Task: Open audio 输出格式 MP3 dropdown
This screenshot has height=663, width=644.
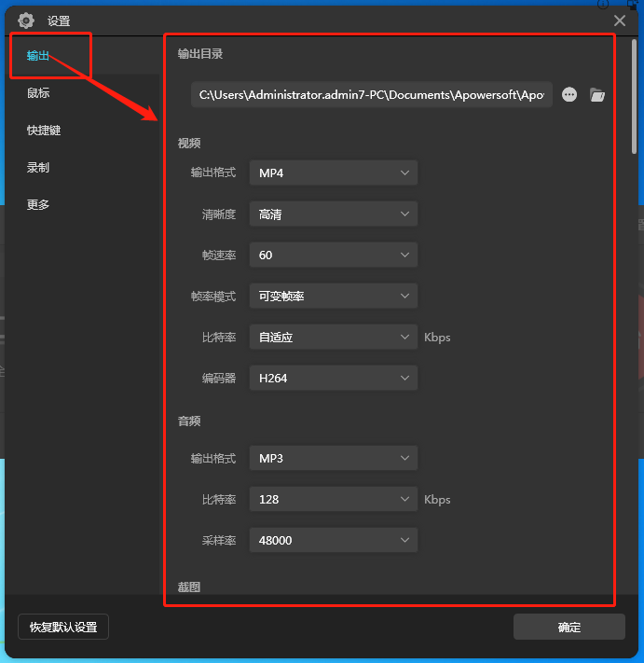Action: pyautogui.click(x=334, y=458)
